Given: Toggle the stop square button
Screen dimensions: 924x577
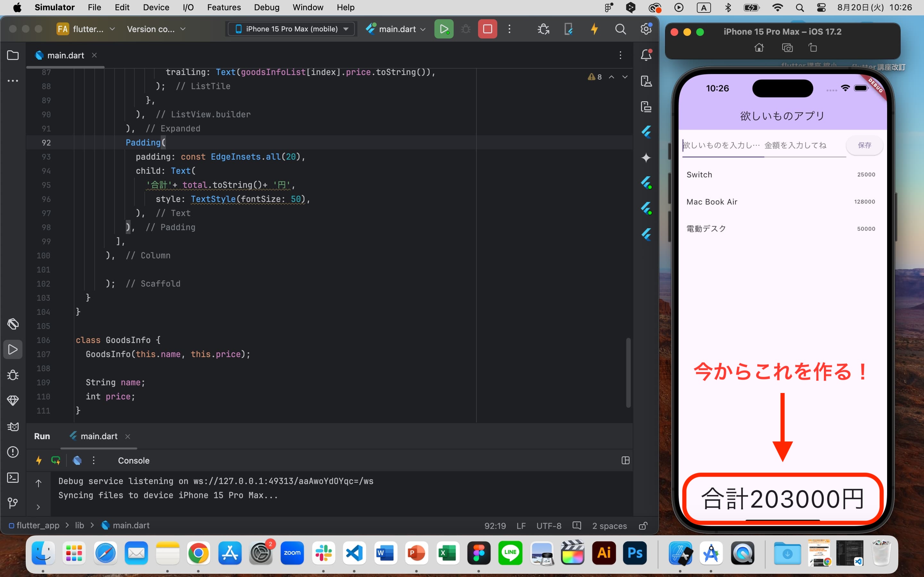Looking at the screenshot, I should [488, 29].
